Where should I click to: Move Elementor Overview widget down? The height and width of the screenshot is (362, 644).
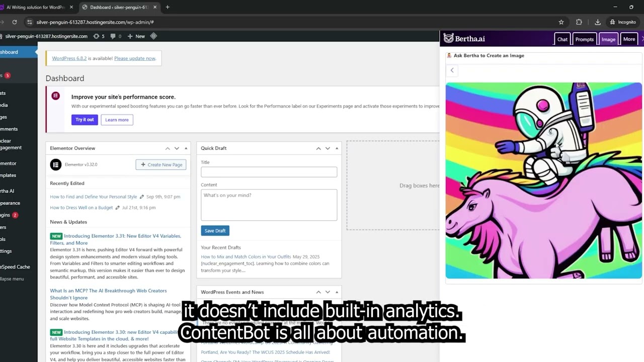[x=177, y=148]
